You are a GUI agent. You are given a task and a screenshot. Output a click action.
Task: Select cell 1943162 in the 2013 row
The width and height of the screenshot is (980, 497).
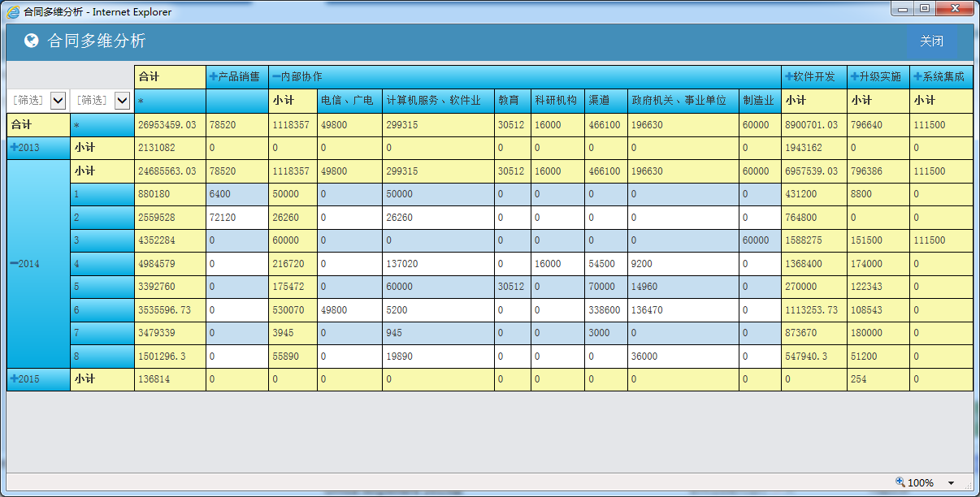[814, 148]
